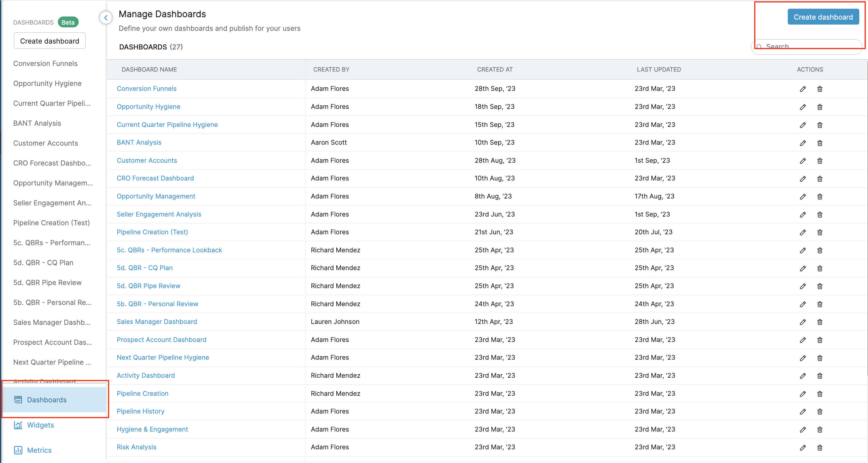Select Conversion Funnels in the sidebar list
The width and height of the screenshot is (868, 463).
[x=45, y=63]
